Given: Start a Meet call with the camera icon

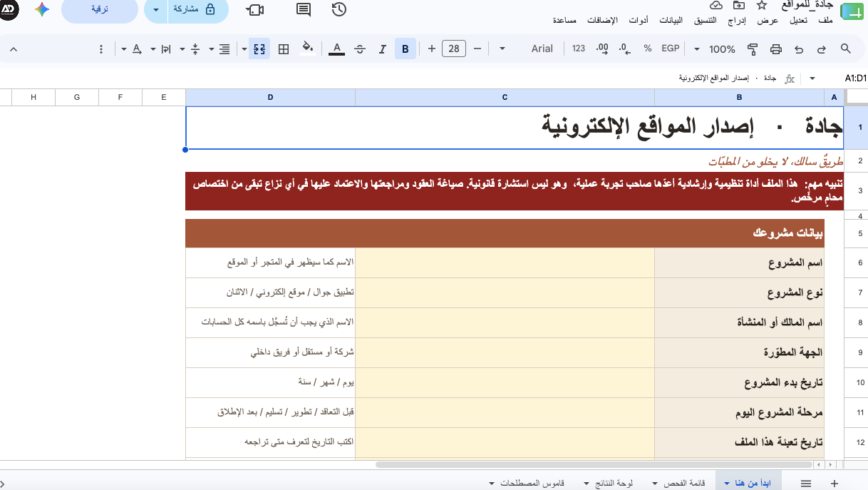Looking at the screenshot, I should pos(255,9).
